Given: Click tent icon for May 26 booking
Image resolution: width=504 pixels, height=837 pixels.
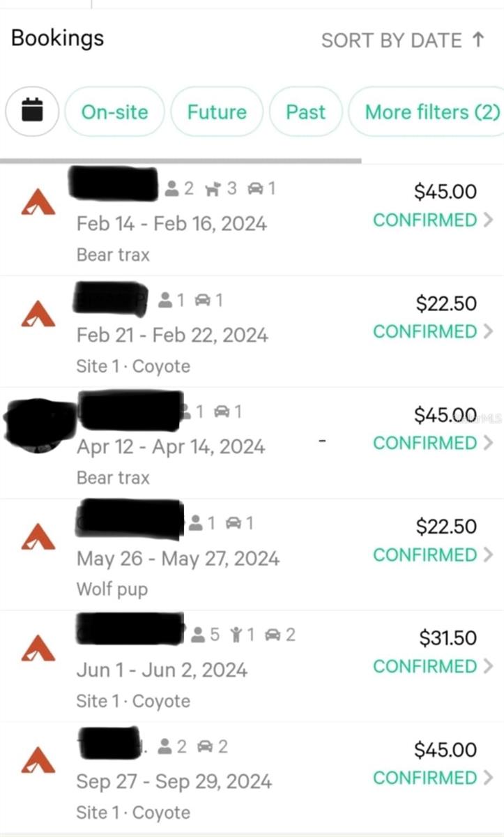Looking at the screenshot, I should (x=38, y=537).
